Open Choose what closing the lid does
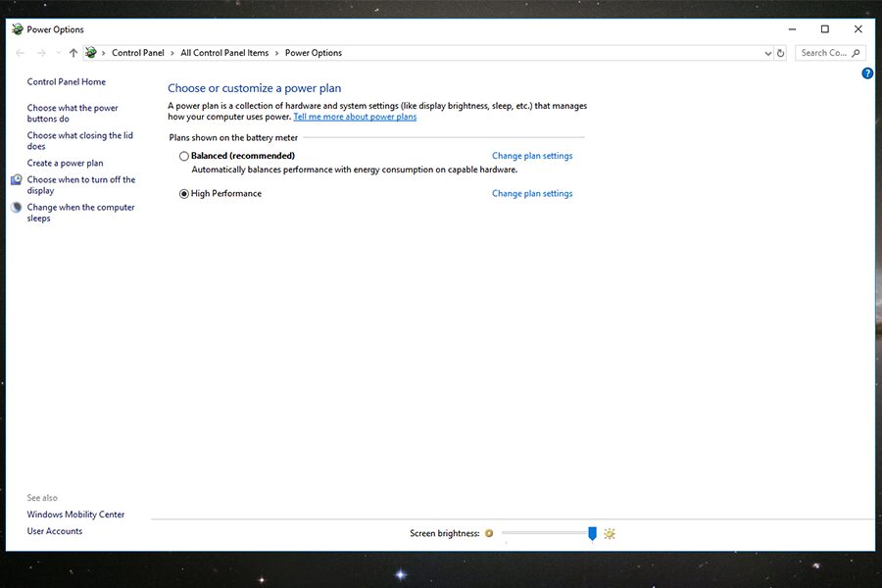This screenshot has width=882, height=588. [x=80, y=141]
